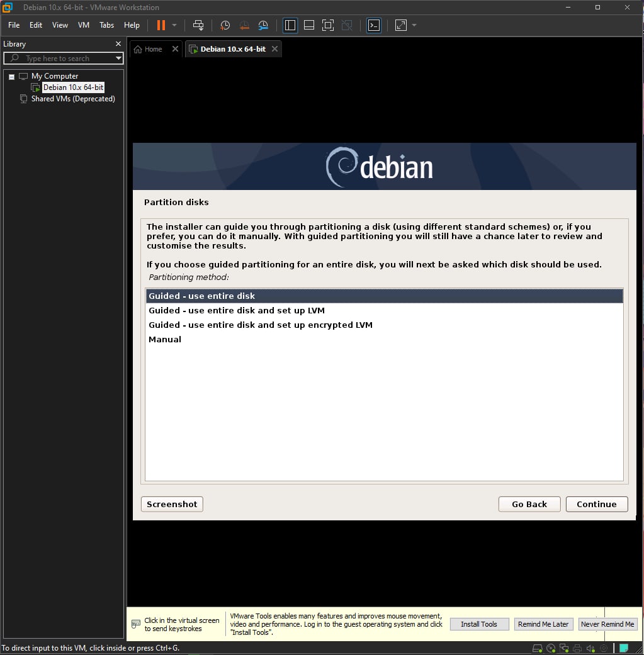Image resolution: width=644 pixels, height=655 pixels.
Task: Click the keyboard hint icon in notification bar
Action: (x=136, y=624)
